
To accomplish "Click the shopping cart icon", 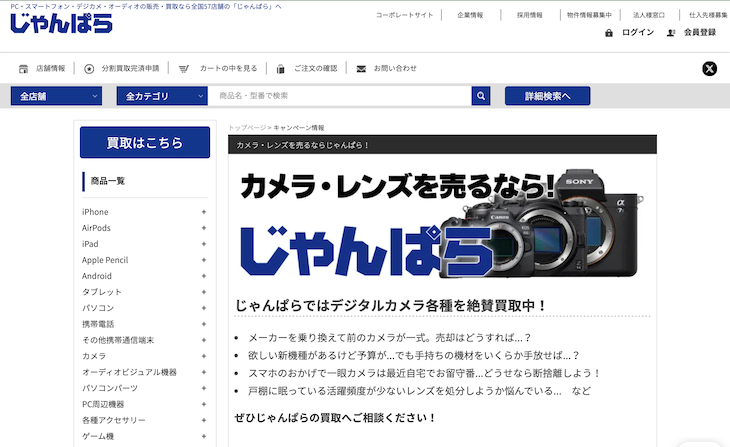I will click(x=184, y=68).
